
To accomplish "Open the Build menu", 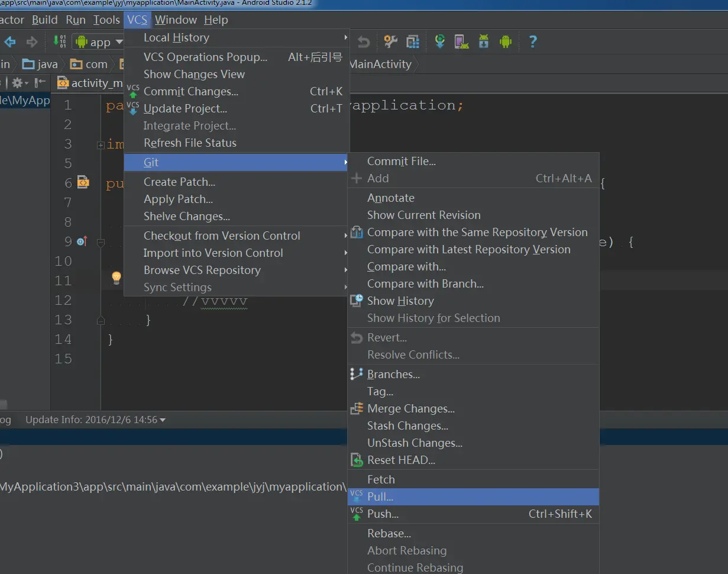I will (x=44, y=20).
